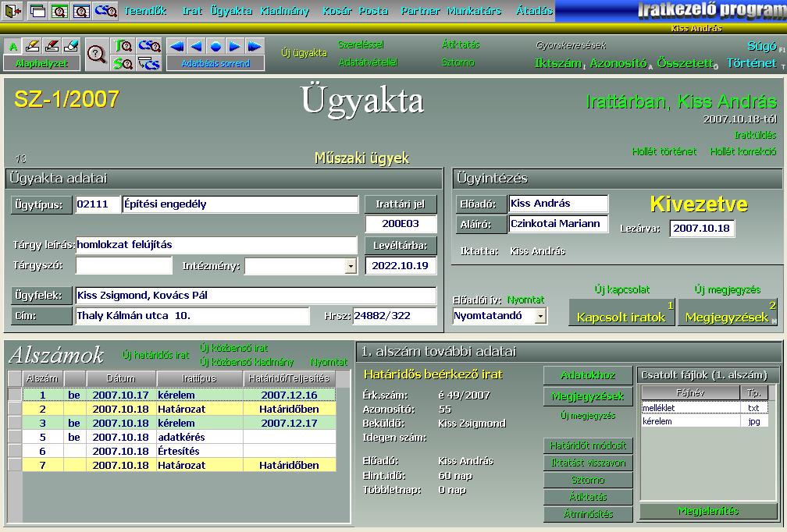Click the green letter A icon
787x532 pixels.
point(12,47)
